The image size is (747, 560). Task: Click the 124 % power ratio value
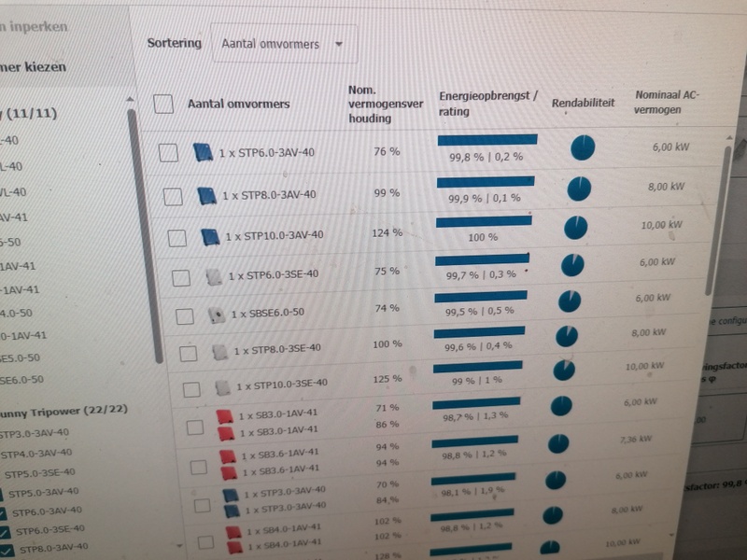[x=387, y=232]
